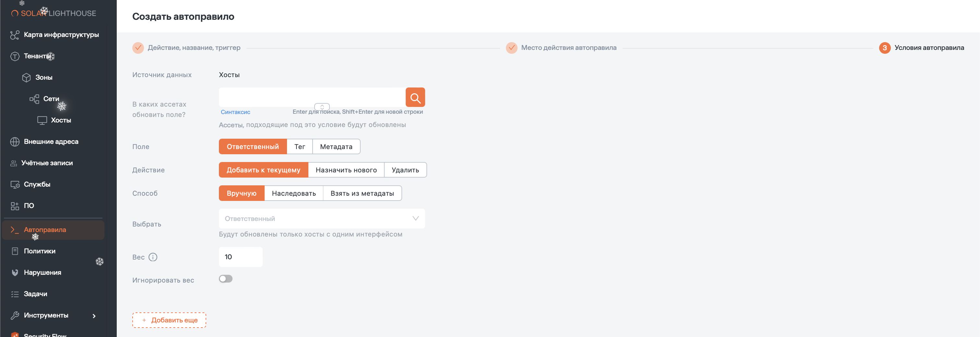
Task: Click the Хосты monitor icon
Action: (42, 121)
